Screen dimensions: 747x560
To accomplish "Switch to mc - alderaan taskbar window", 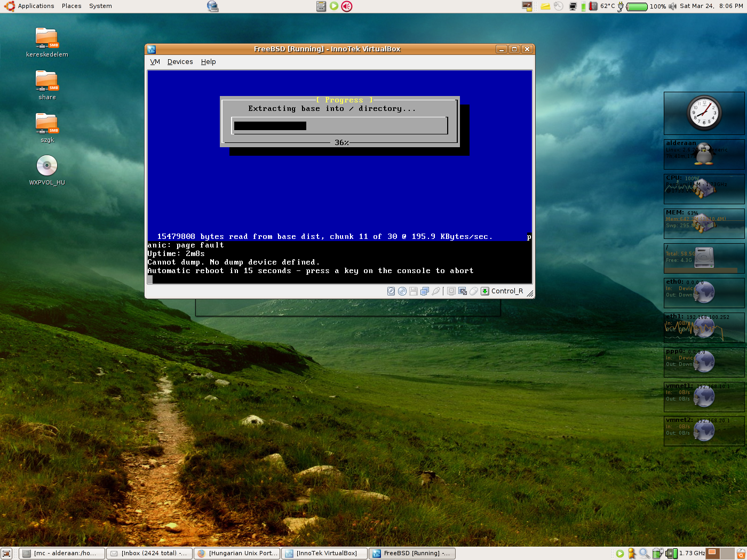I will 62,554.
